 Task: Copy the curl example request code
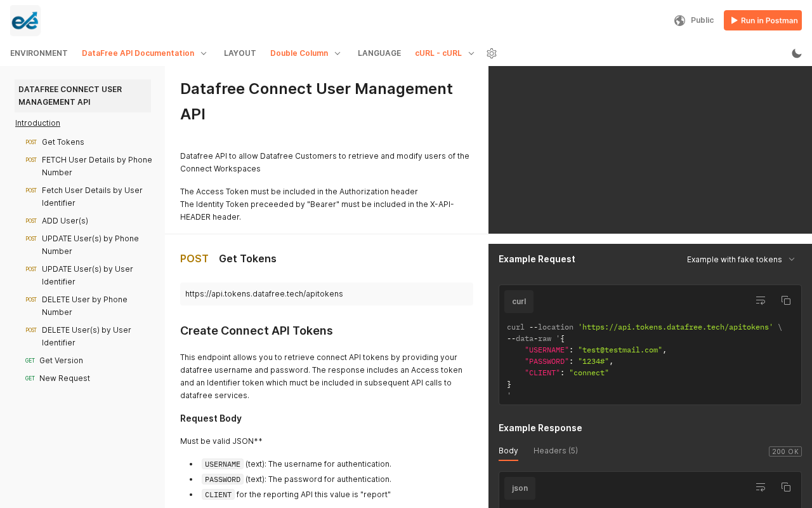[x=786, y=300]
